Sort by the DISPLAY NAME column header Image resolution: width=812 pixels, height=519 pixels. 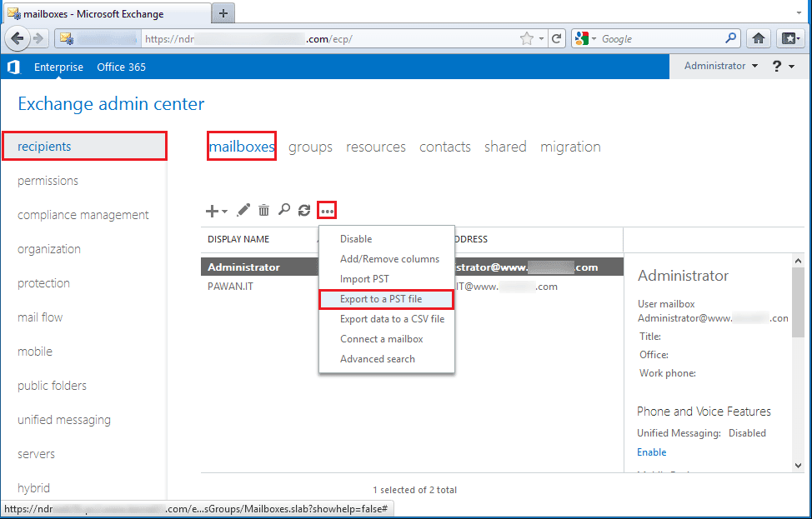point(238,239)
